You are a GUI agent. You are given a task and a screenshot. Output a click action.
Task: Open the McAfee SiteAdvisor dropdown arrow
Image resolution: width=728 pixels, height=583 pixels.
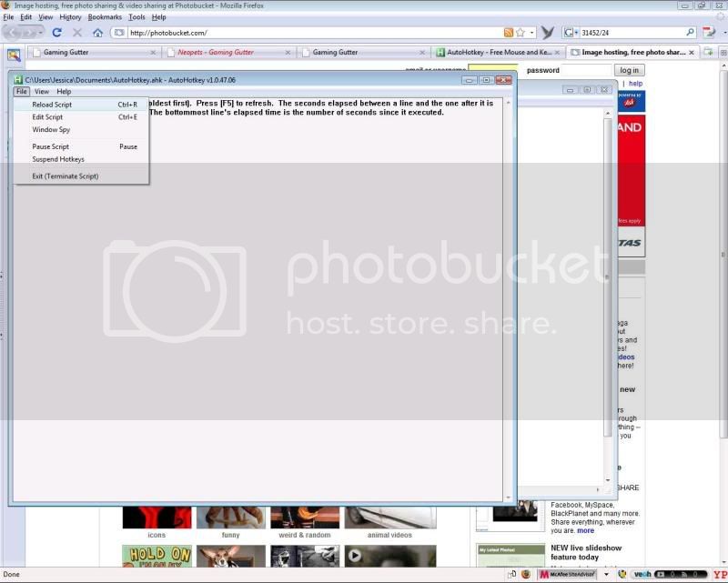pos(608,575)
